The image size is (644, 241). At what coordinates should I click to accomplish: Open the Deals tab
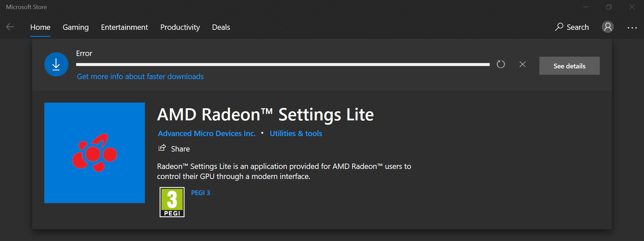[221, 27]
